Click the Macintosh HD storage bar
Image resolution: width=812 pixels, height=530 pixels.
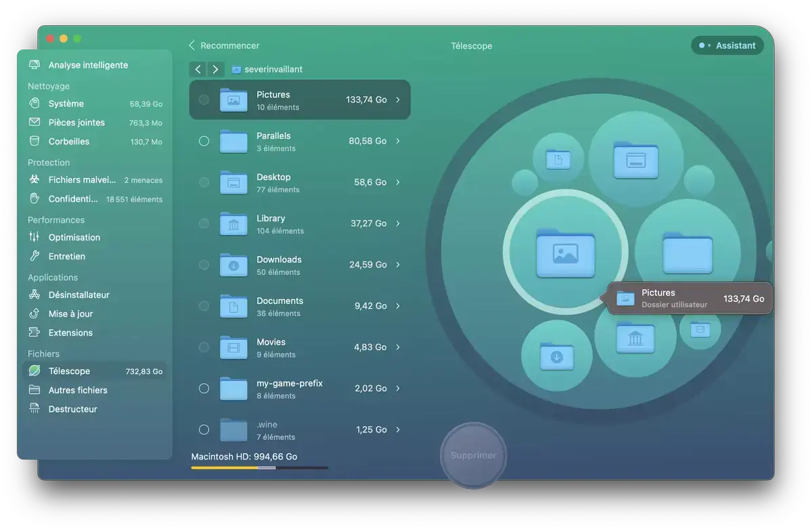pos(259,468)
